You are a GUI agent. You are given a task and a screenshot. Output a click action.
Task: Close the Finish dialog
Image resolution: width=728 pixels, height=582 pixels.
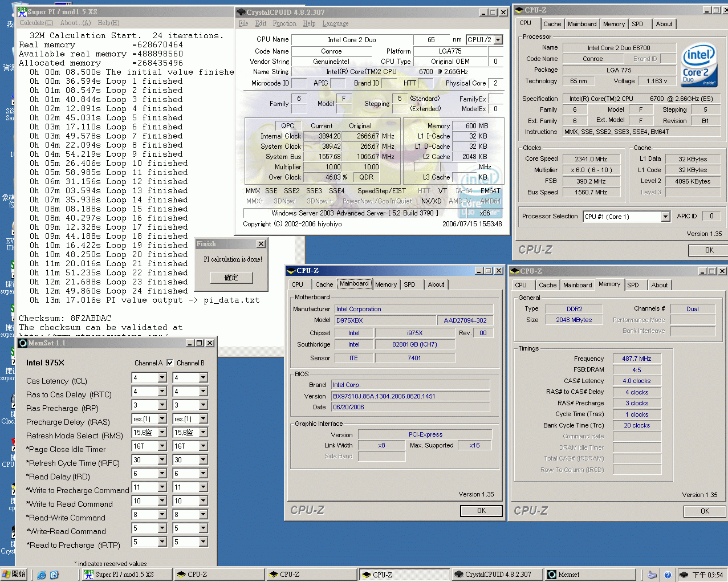[261, 244]
